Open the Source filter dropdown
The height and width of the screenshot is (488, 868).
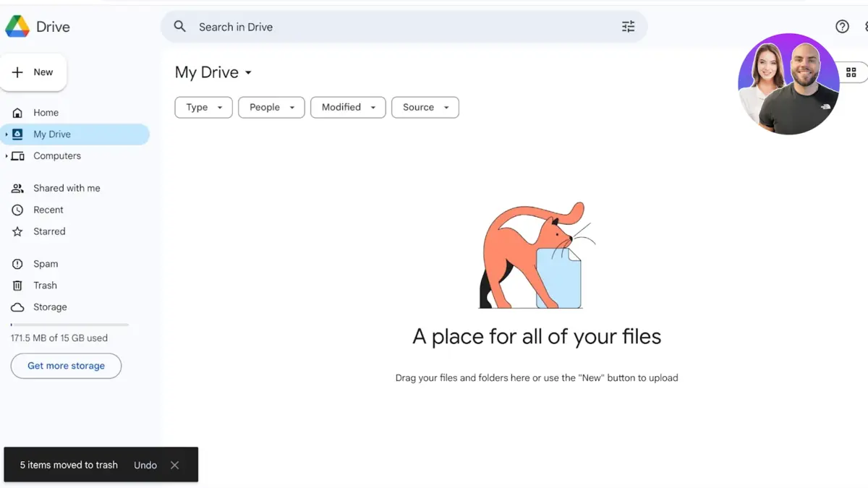[x=425, y=107]
